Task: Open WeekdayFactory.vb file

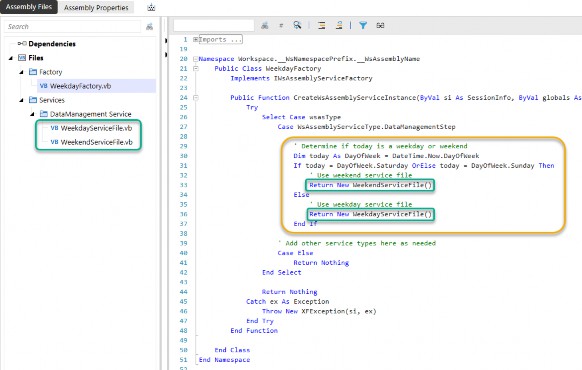Action: (x=81, y=86)
